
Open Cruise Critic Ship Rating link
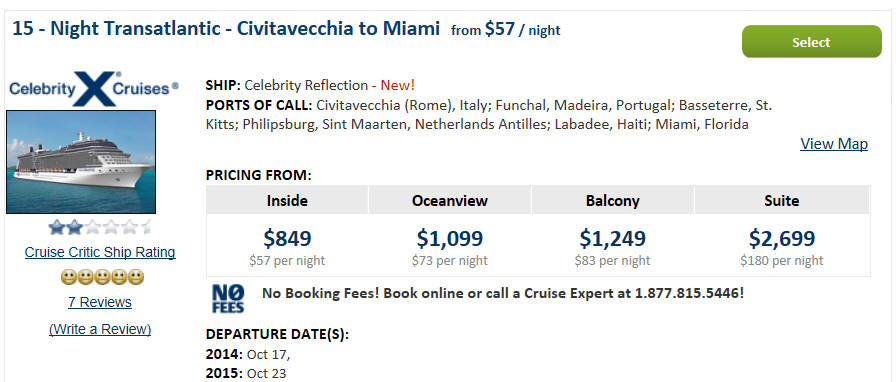(x=100, y=252)
